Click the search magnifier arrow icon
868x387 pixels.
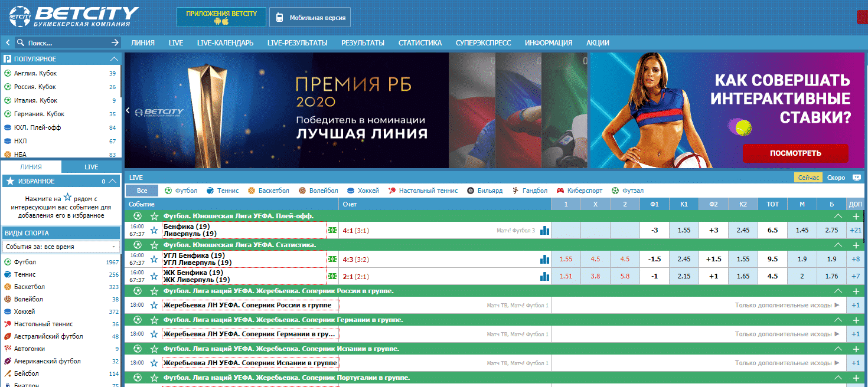[114, 42]
